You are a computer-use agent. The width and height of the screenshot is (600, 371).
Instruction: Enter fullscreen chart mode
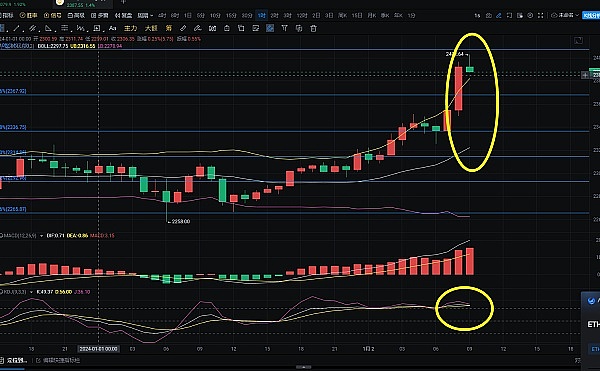[x=540, y=15]
